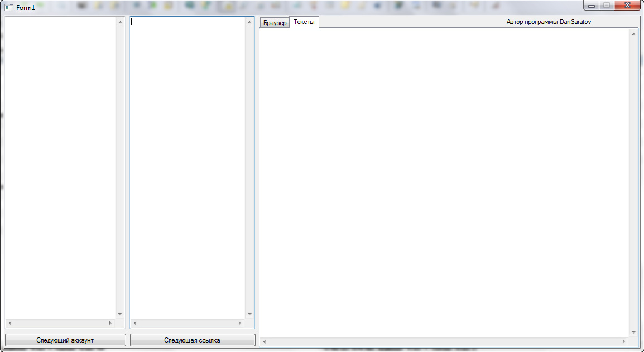
Task: Click the down arrow on middle listbox scrollbar
Action: click(x=249, y=314)
